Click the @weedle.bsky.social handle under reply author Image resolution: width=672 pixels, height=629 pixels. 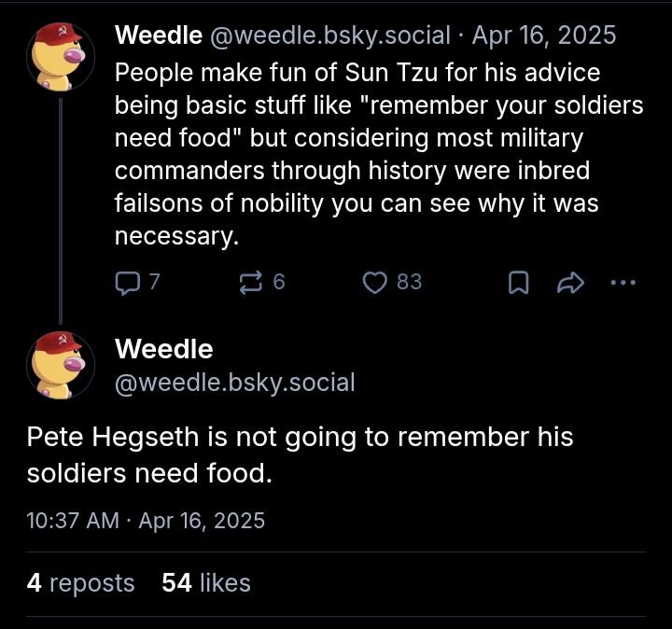234,382
